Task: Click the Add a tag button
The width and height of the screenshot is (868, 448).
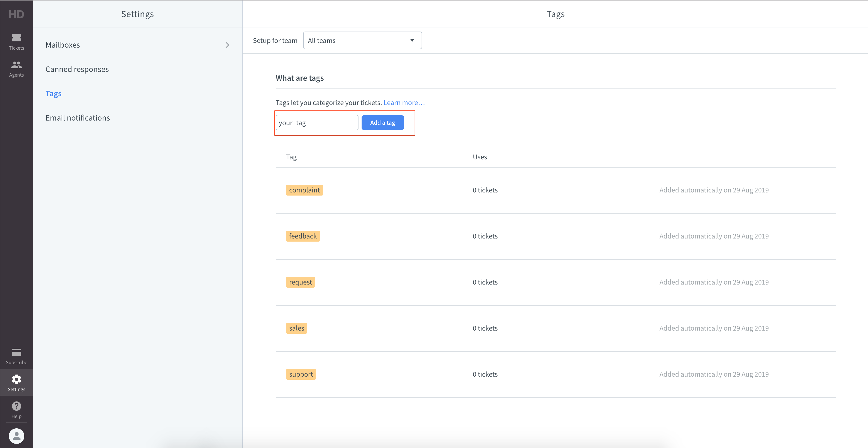Action: 383,123
